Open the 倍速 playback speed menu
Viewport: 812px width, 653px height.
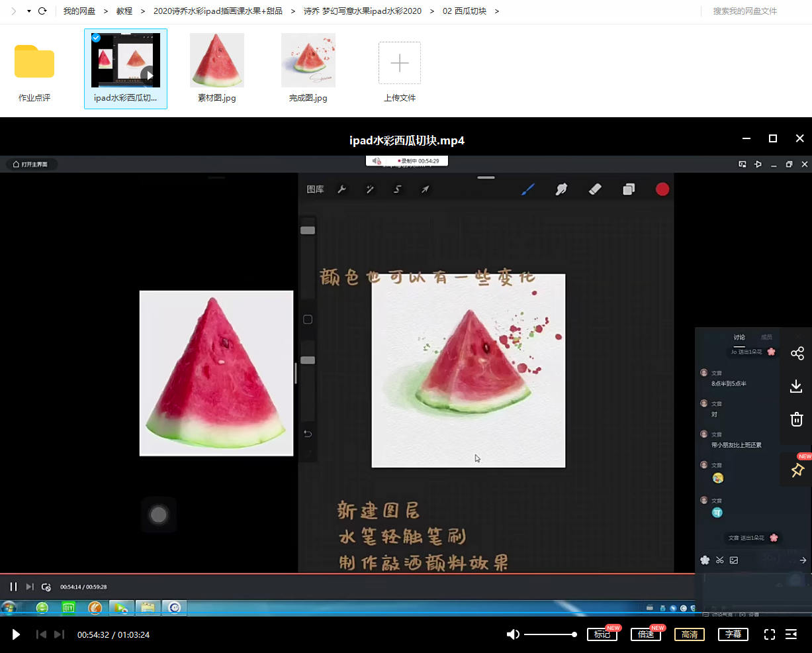[645, 634]
